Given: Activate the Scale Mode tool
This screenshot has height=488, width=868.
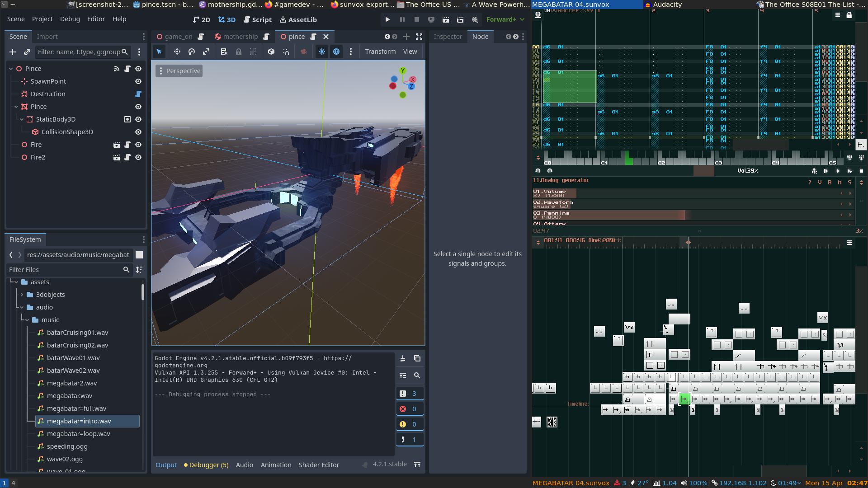Looking at the screenshot, I should point(206,52).
